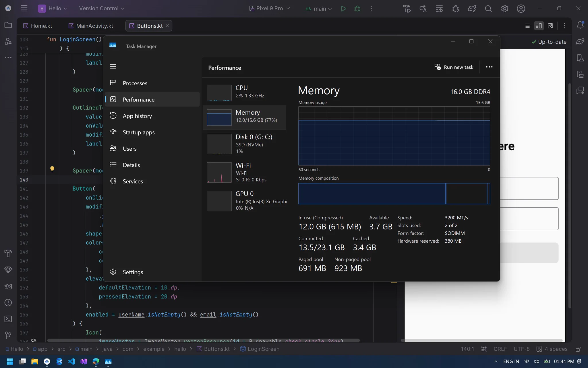Close the Buttons.kt tab
This screenshot has height=368, width=588.
click(167, 26)
